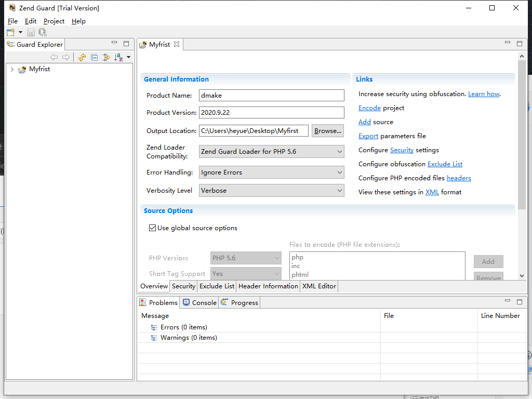Image resolution: width=532 pixels, height=399 pixels.
Task: Maximize the Myfrist editor area
Action: (520, 44)
